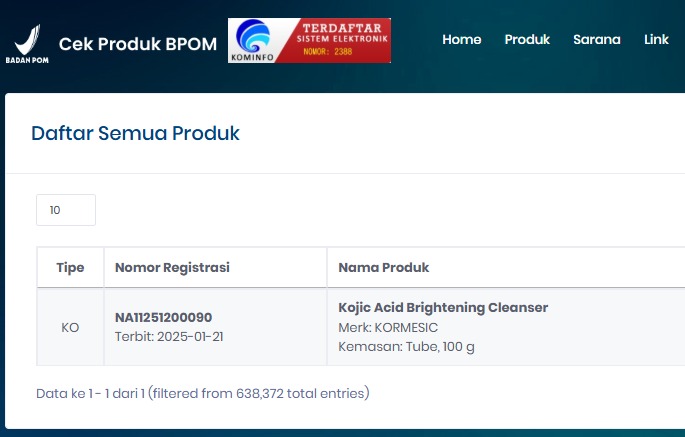The height and width of the screenshot is (437, 685).
Task: Click the filtered entries count text
Action: [202, 393]
